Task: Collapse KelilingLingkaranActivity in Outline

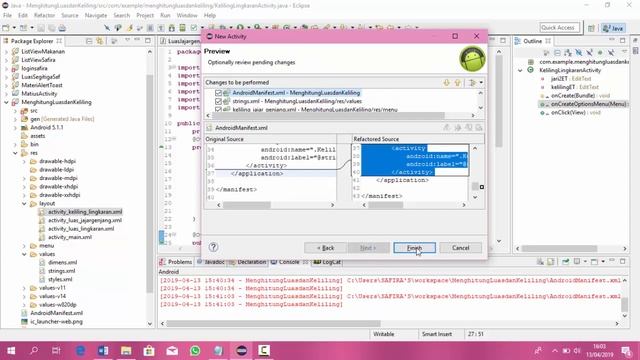Action: [520, 70]
